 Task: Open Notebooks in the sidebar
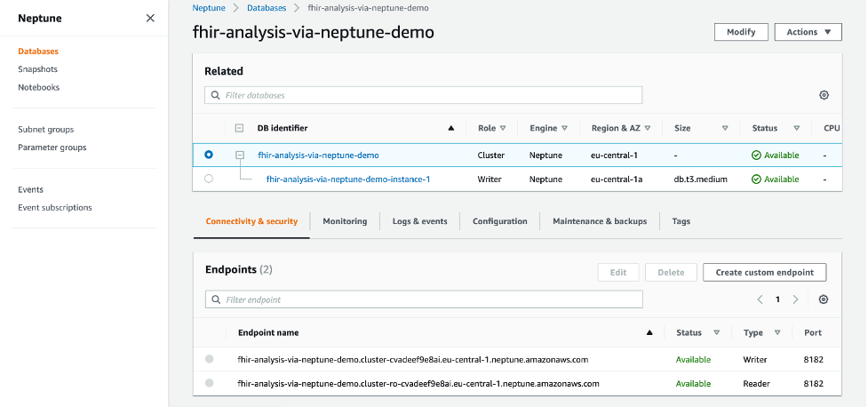click(39, 87)
